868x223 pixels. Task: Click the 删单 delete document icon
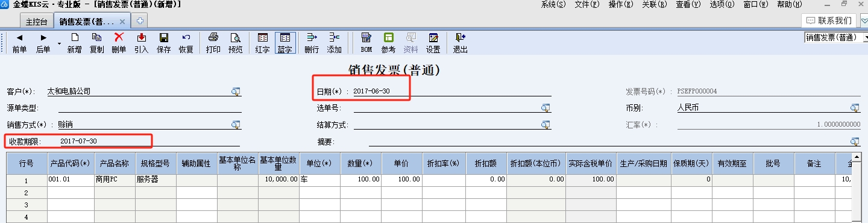click(119, 43)
